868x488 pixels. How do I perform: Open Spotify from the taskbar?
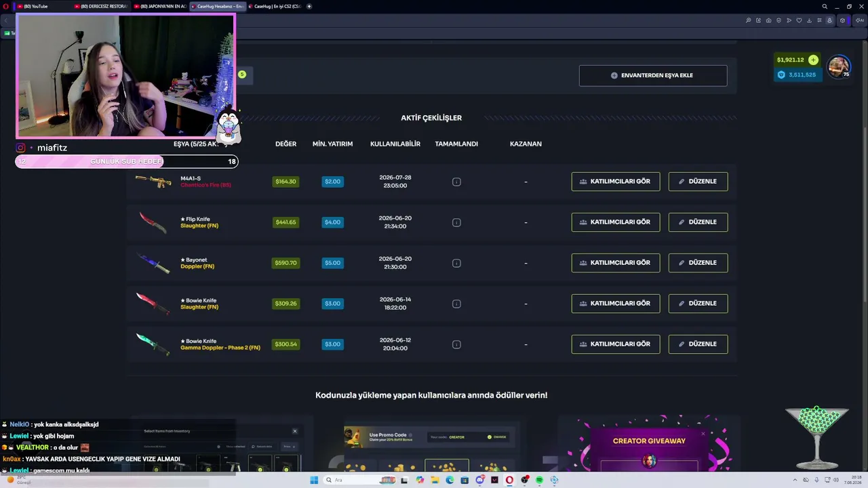coord(540,480)
